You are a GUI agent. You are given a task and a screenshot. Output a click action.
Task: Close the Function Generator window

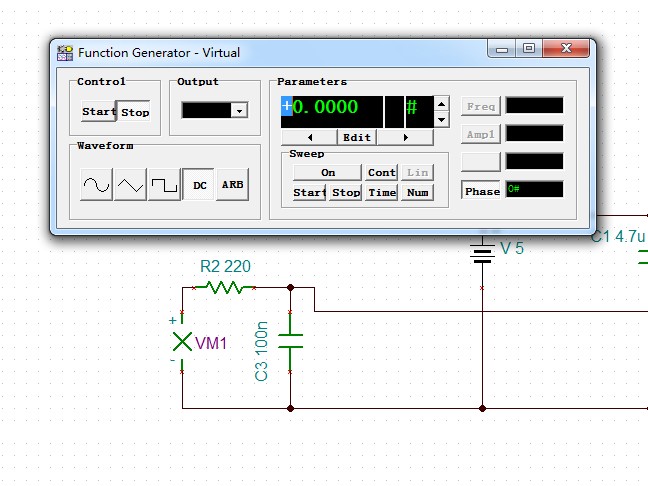pyautogui.click(x=566, y=49)
